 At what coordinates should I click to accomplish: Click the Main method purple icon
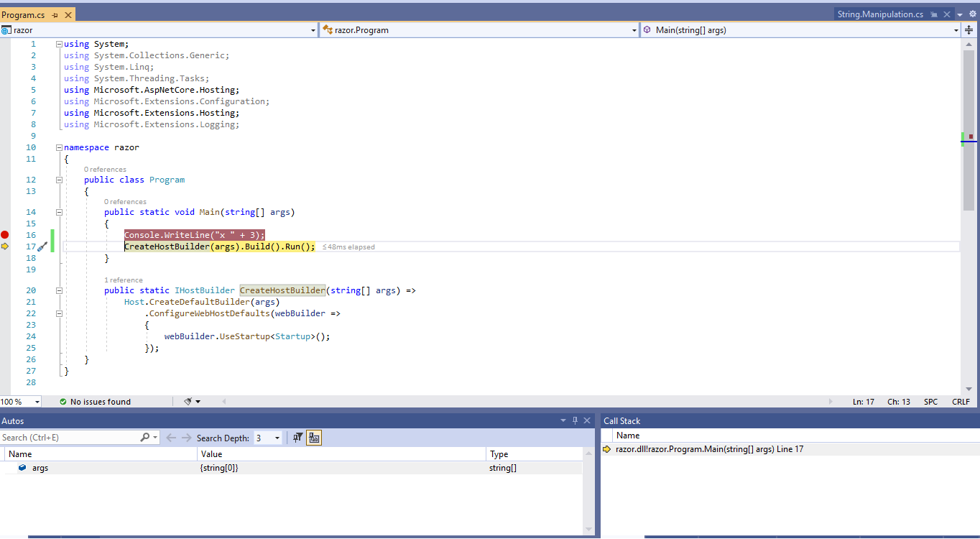[x=647, y=30]
